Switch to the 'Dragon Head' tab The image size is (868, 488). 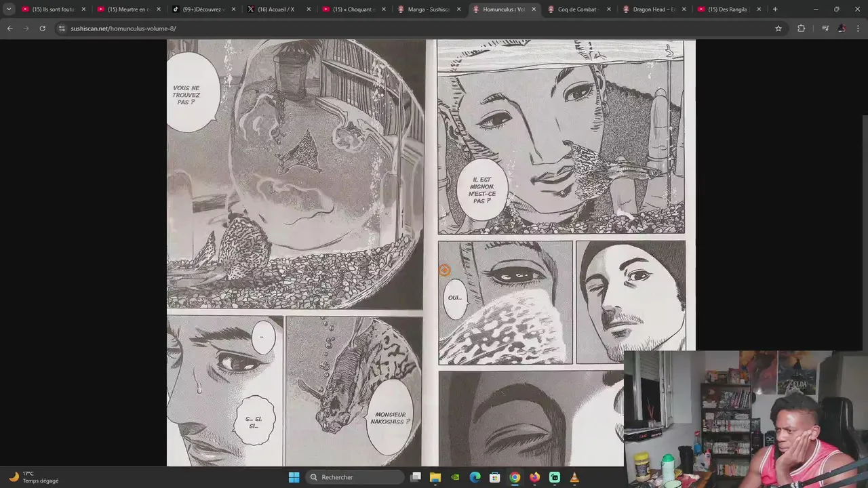pyautogui.click(x=654, y=9)
